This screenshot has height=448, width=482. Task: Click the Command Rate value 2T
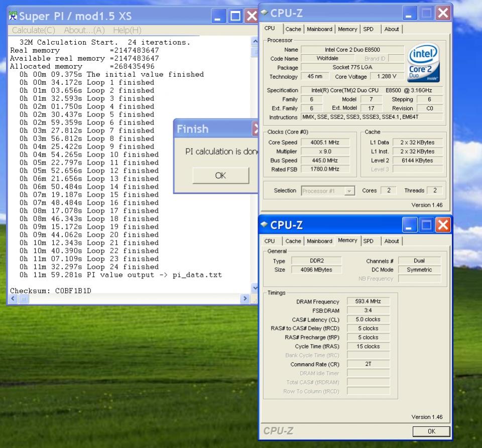pyautogui.click(x=368, y=364)
